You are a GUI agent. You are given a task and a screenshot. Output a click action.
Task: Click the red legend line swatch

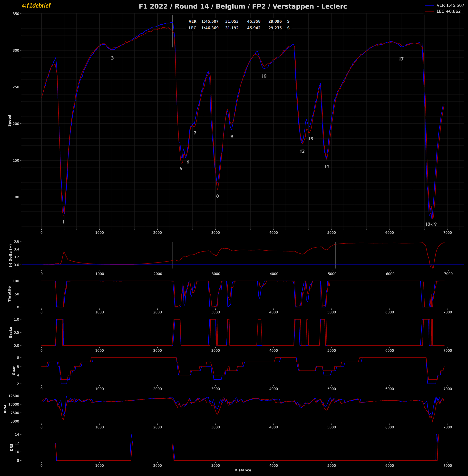[x=429, y=11]
